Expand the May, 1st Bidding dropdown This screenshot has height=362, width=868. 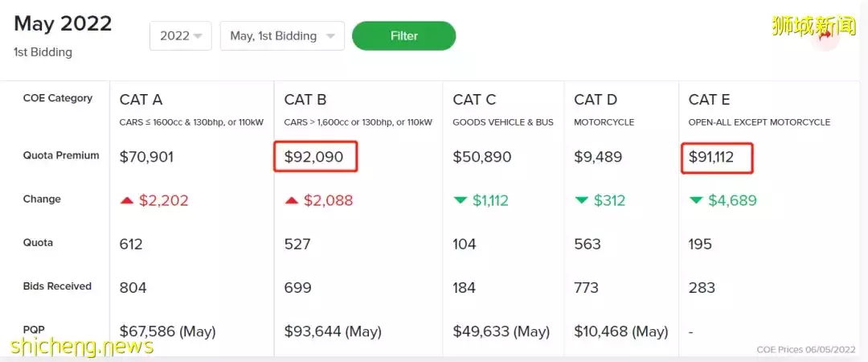click(x=282, y=36)
